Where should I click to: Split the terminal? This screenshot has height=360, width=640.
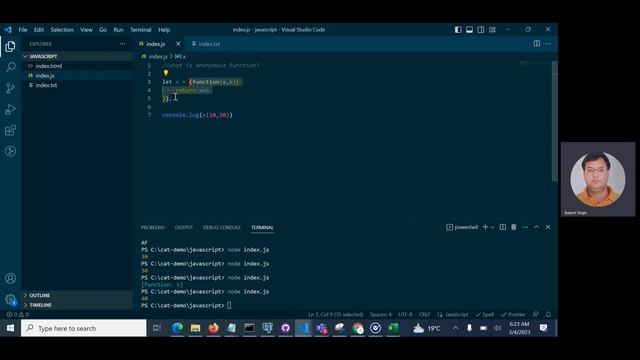point(502,227)
